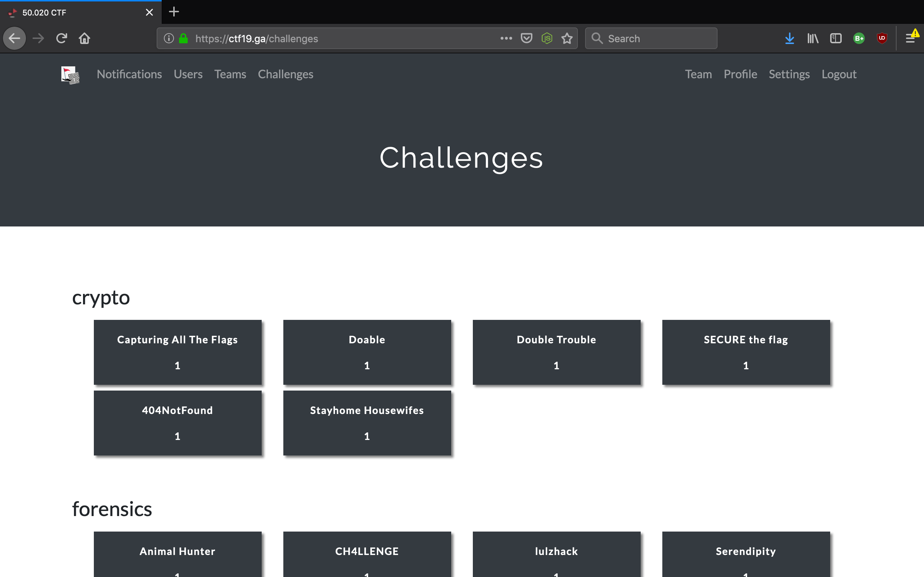Click the browser back arrow button
Screen dimensions: 924x577
coord(14,38)
